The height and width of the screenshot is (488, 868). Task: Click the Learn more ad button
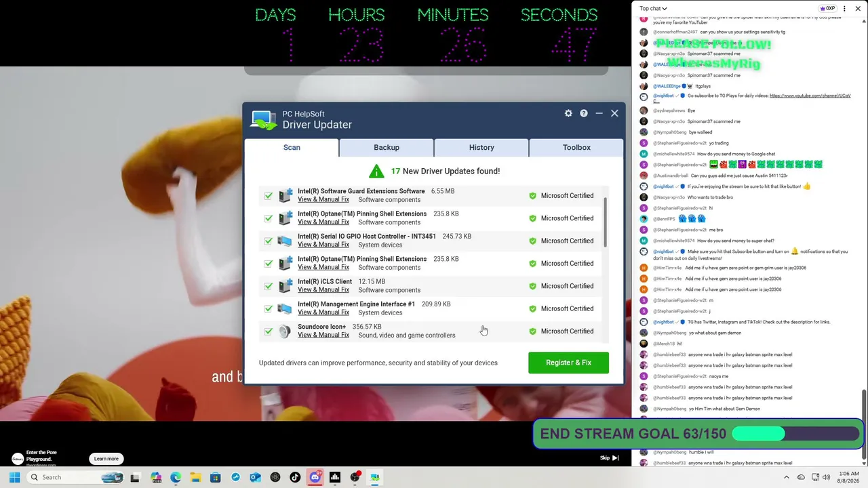click(106, 459)
